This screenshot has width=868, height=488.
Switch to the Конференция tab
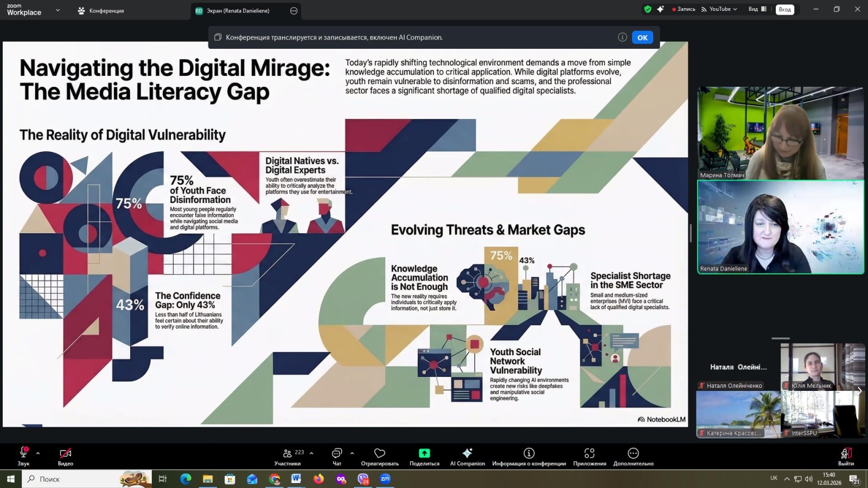(x=101, y=11)
